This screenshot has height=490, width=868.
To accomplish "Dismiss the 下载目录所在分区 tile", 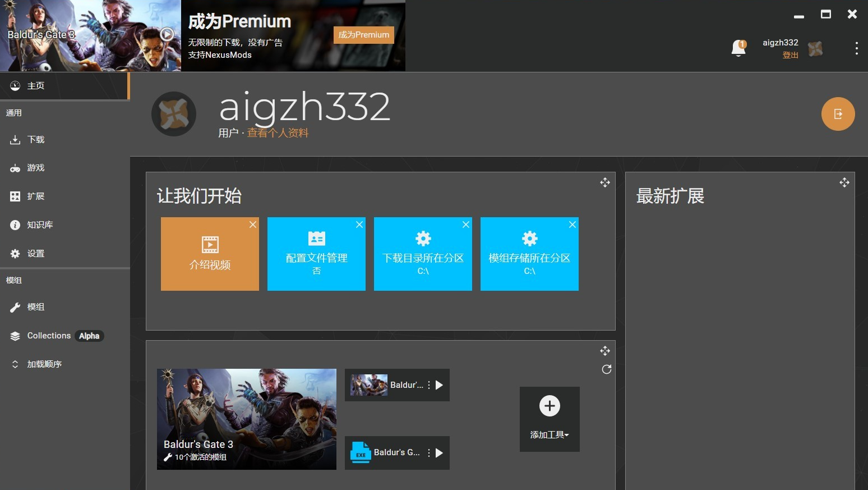I will pos(466,225).
